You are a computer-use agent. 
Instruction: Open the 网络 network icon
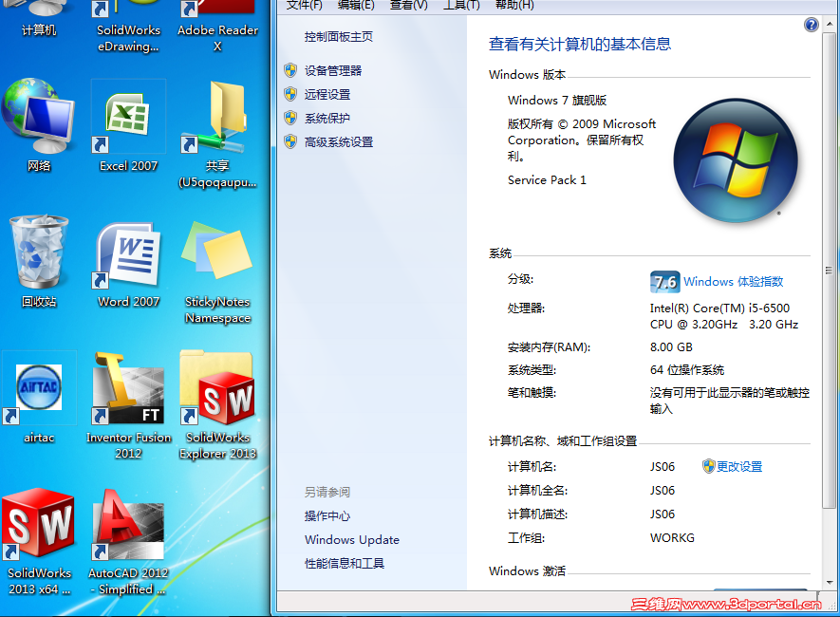tap(39, 126)
